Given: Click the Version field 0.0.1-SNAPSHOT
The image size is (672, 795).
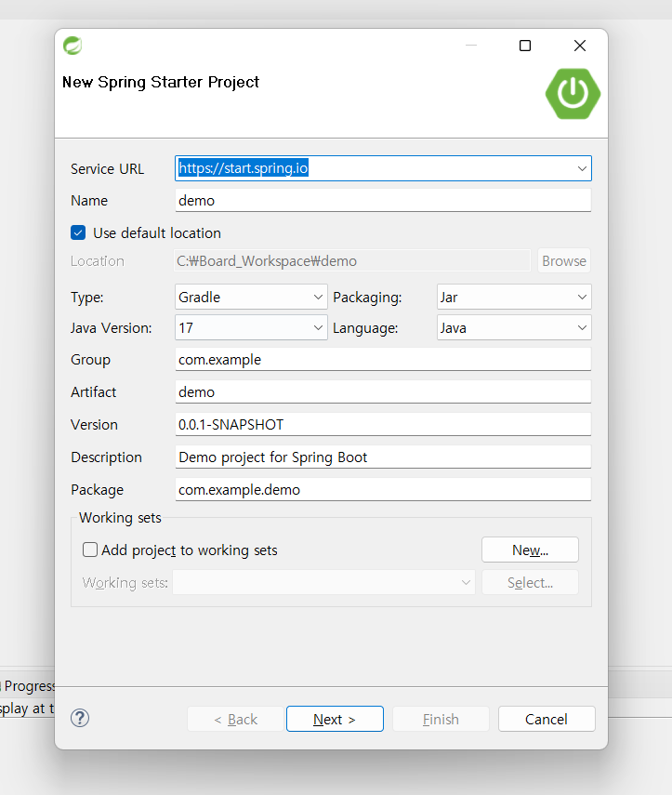Looking at the screenshot, I should pyautogui.click(x=383, y=424).
